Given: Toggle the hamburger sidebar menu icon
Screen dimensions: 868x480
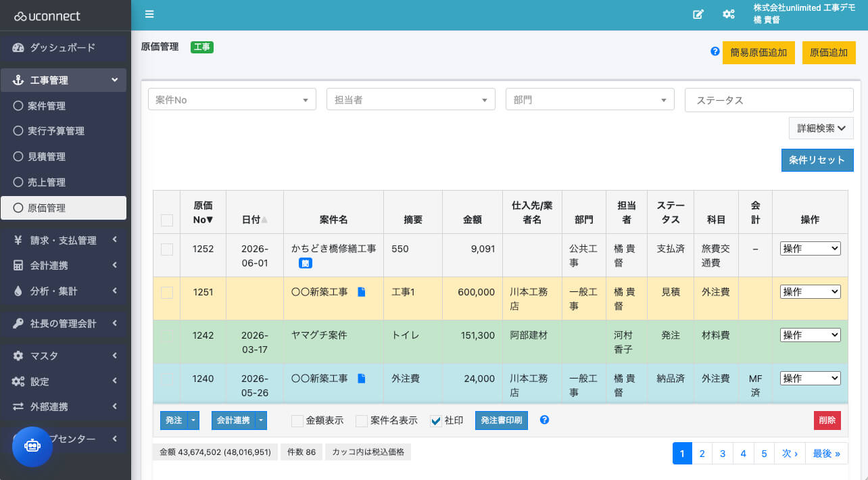Looking at the screenshot, I should pos(149,14).
